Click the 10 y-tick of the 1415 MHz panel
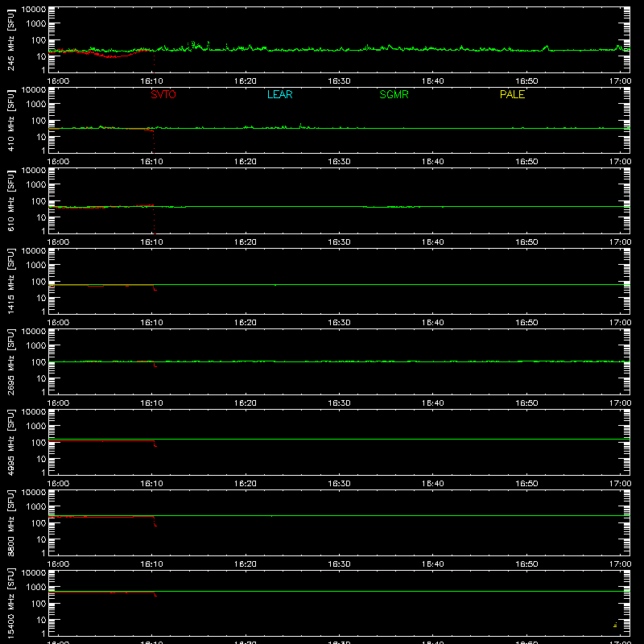The width and height of the screenshot is (644, 644). pyautogui.click(x=41, y=298)
